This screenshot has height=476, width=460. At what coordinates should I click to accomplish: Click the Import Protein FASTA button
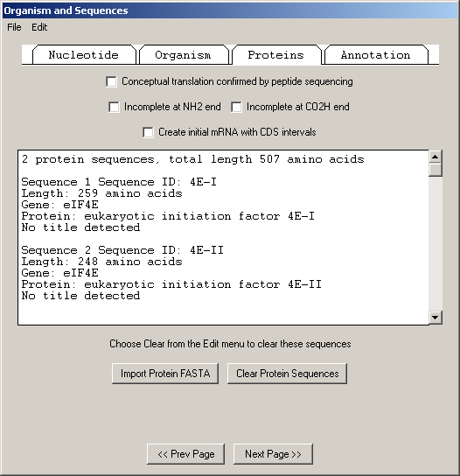[x=165, y=374]
